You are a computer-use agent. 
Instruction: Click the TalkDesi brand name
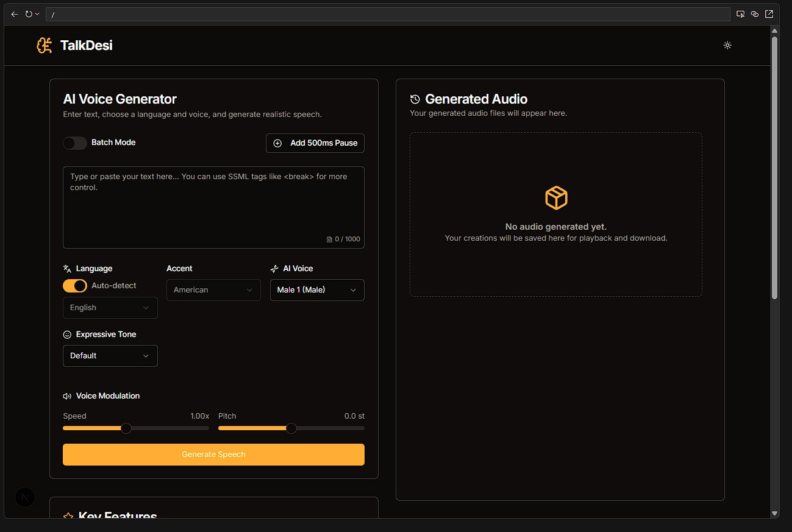[x=87, y=45]
